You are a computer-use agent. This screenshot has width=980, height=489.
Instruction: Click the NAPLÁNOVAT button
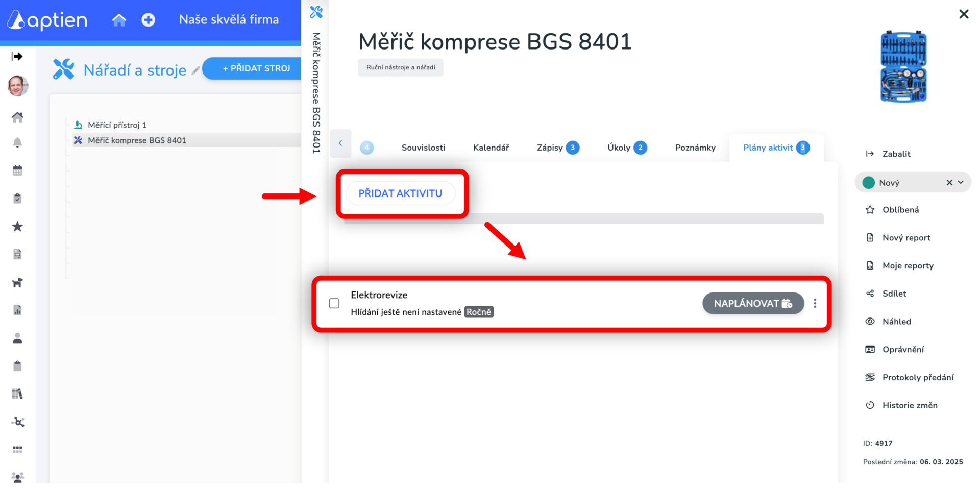tap(753, 304)
